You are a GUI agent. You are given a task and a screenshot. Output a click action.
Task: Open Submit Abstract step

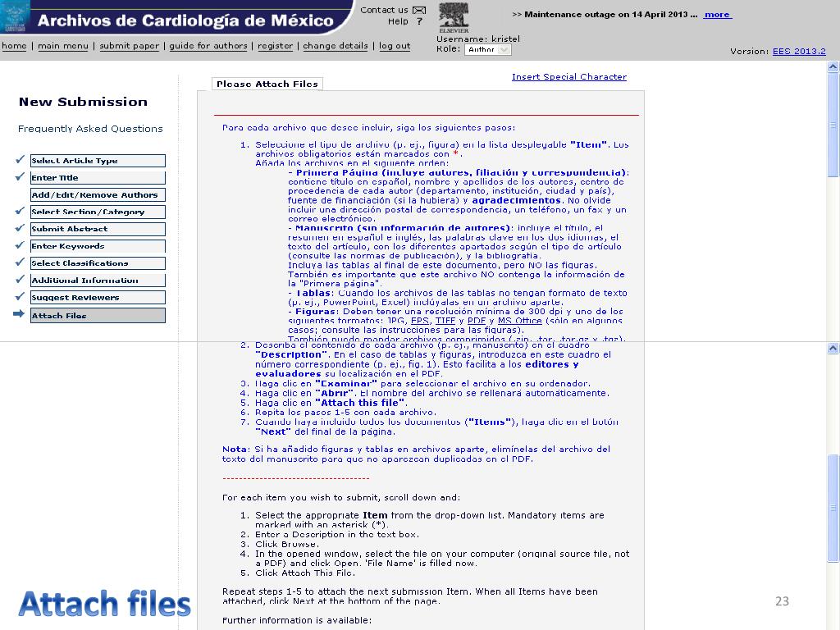98,230
